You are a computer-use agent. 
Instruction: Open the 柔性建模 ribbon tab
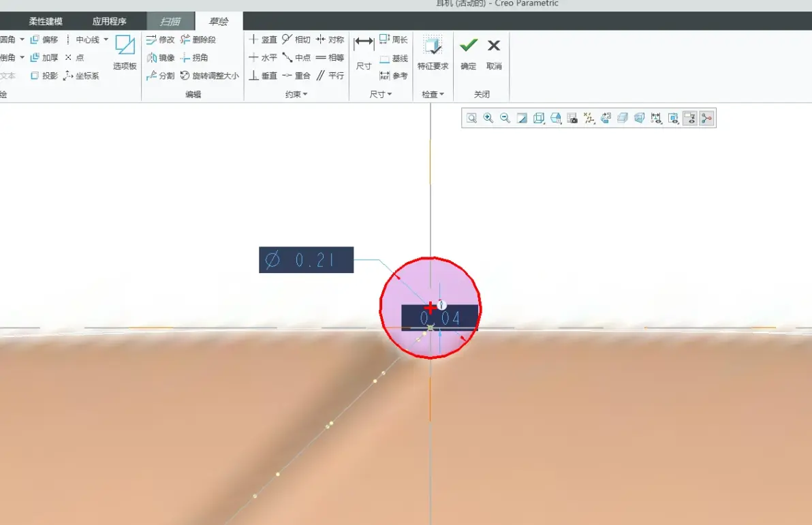(46, 21)
